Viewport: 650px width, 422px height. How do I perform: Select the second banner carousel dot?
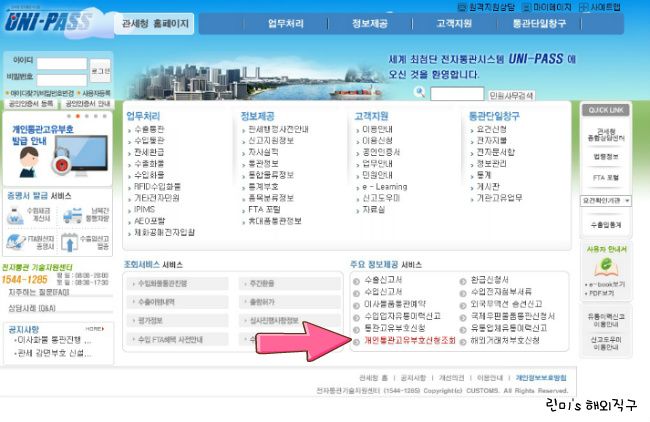[78, 116]
